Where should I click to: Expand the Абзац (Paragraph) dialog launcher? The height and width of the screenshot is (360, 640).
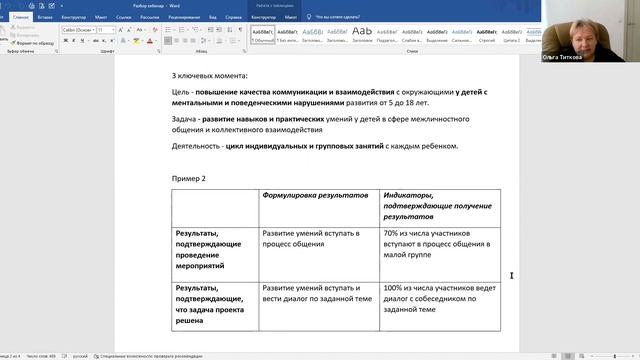[244, 51]
